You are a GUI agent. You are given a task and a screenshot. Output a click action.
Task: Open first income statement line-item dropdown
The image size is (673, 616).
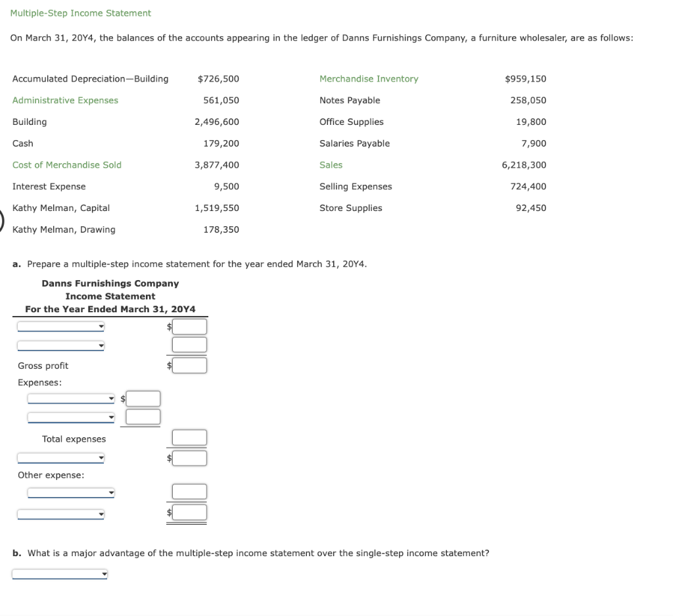click(61, 327)
